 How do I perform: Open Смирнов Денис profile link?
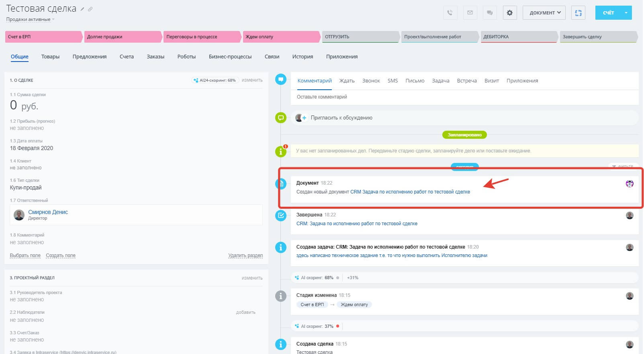(48, 212)
